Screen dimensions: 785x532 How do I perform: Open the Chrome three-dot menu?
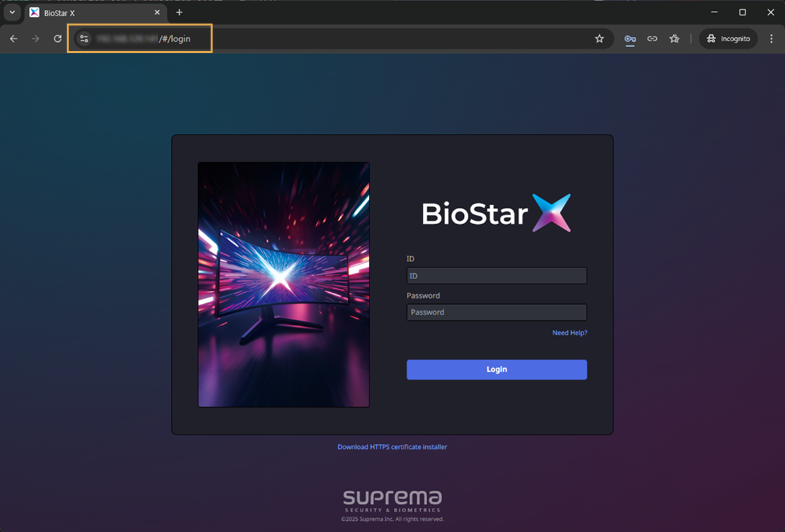(x=772, y=39)
